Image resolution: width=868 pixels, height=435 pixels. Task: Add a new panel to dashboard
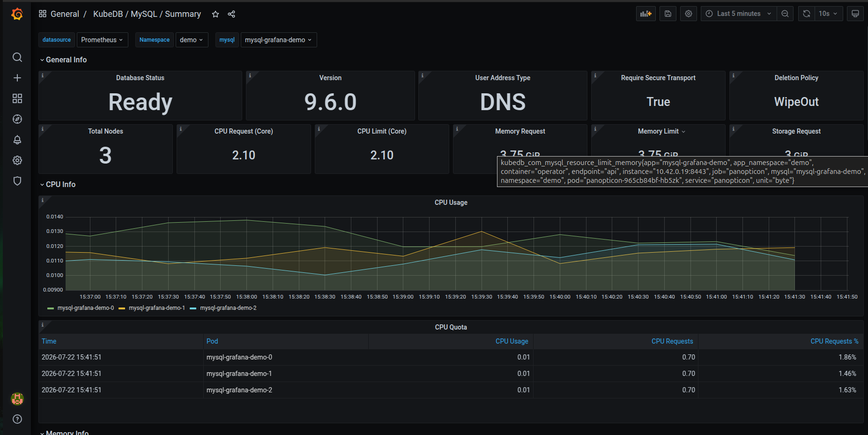pyautogui.click(x=646, y=14)
